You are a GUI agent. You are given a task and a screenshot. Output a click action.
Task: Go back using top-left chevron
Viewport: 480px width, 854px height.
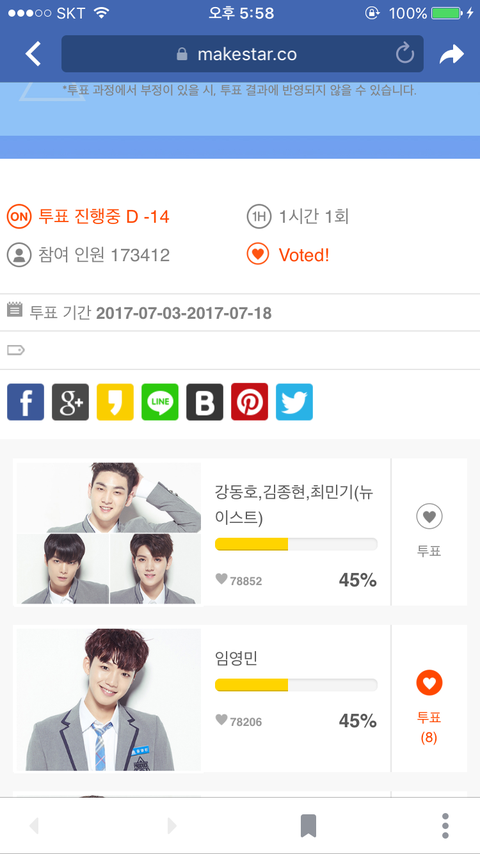(33, 54)
